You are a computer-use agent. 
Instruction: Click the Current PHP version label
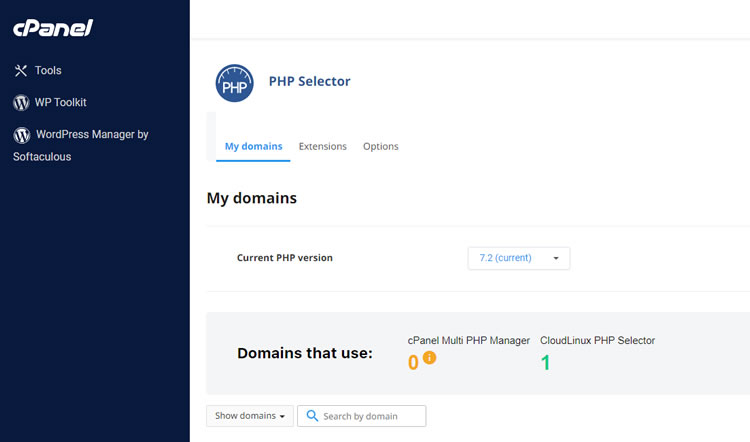click(x=285, y=258)
